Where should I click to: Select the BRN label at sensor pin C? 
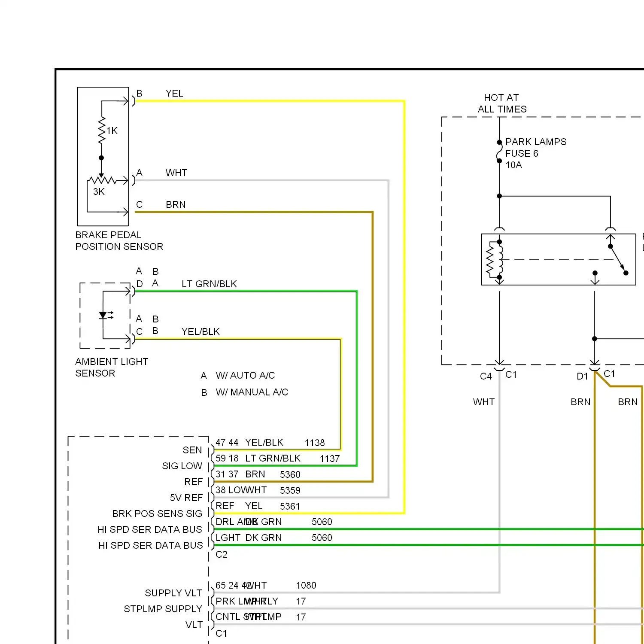(176, 204)
